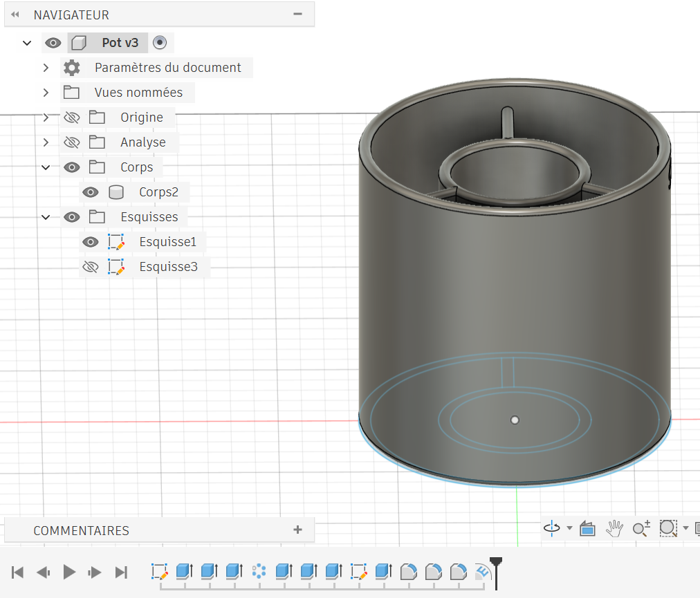The width and height of the screenshot is (700, 598).
Task: Open the Orbit tool dropdown arrow
Action: click(x=569, y=529)
